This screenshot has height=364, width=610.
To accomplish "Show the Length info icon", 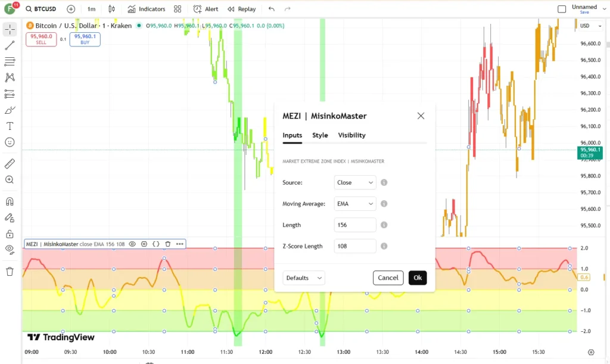I will (384, 225).
